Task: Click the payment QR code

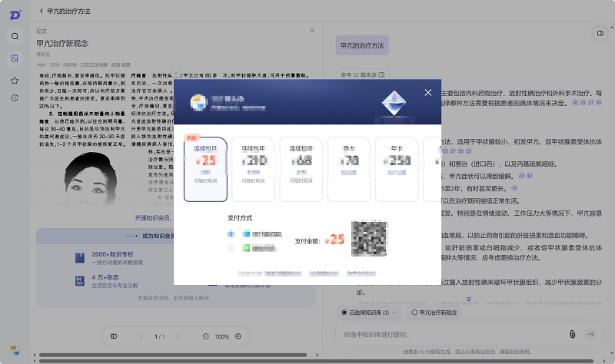Action: [x=369, y=239]
